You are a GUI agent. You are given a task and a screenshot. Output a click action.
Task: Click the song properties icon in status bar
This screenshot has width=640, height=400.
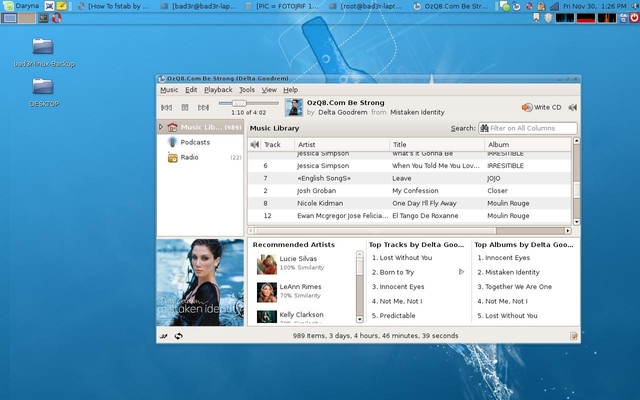[574, 336]
